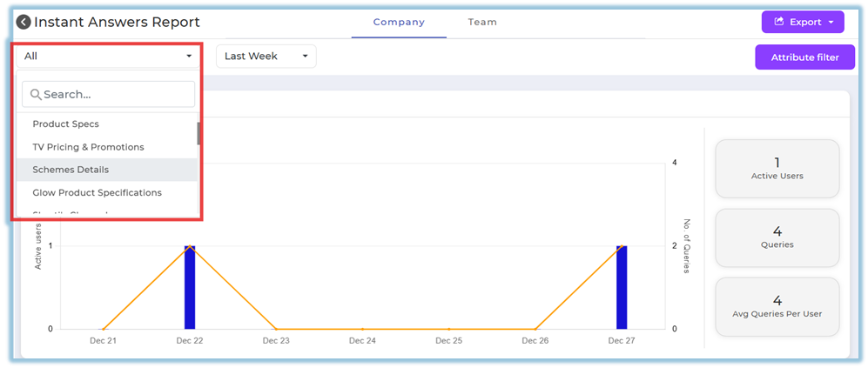Screen dimensions: 868x368
Task: Click the Active Users stat card
Action: (777, 169)
